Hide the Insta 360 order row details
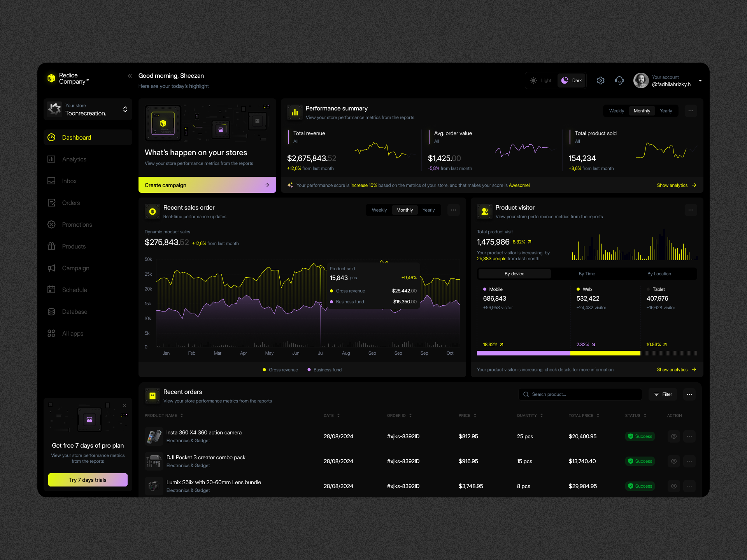This screenshot has height=560, width=747. pyautogui.click(x=673, y=436)
